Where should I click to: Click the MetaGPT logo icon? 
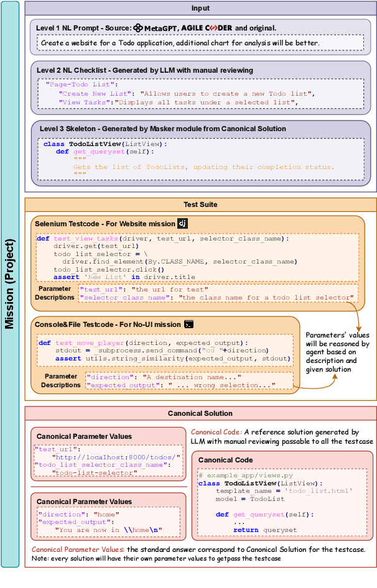(139, 29)
